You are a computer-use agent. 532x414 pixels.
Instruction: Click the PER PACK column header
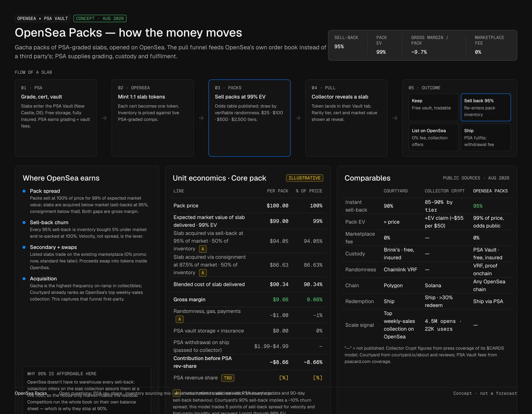(277, 191)
